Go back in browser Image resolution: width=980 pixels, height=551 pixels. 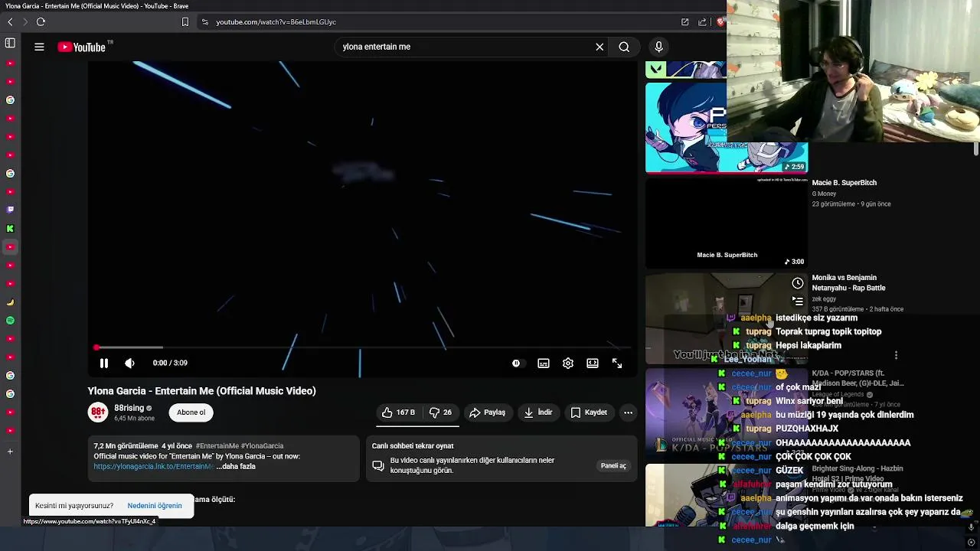(10, 22)
